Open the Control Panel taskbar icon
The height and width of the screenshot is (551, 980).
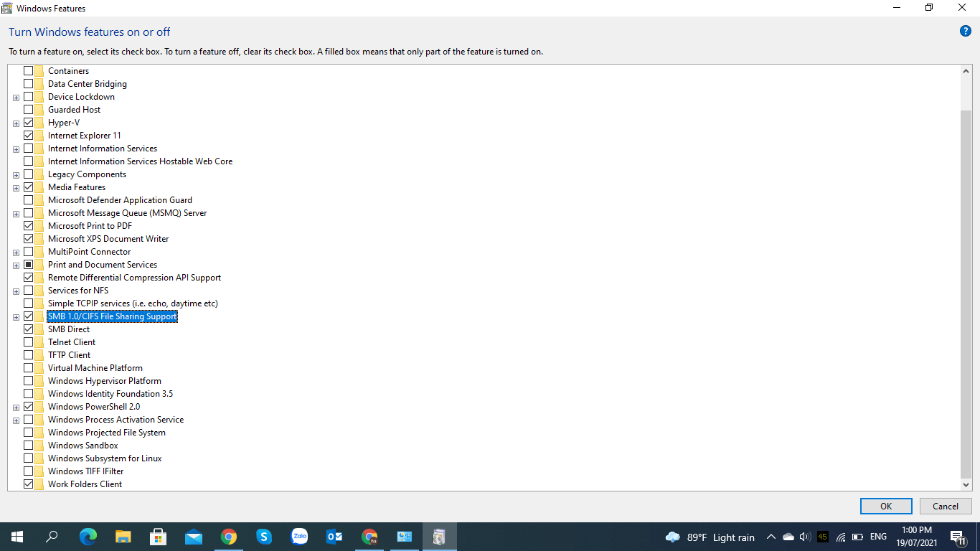click(x=405, y=537)
